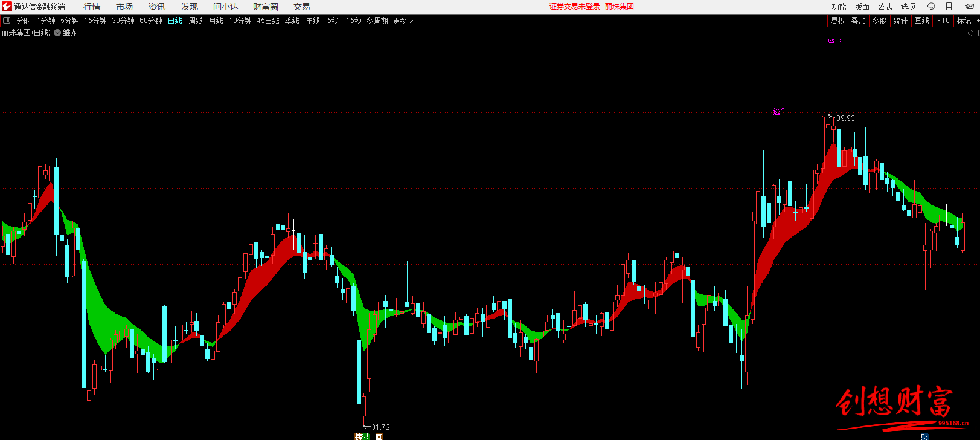The image size is (980, 440).
Task: Expand the plus button after 标记
Action: click(978, 21)
